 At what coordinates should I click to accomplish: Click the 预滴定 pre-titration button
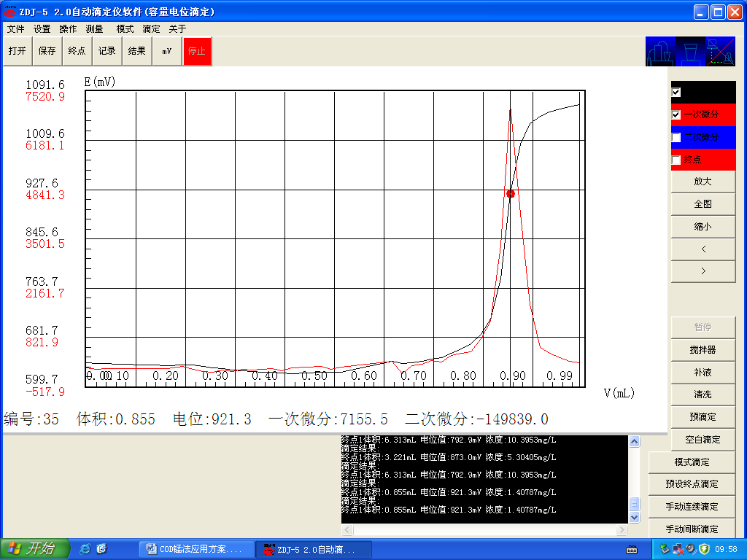tap(703, 417)
